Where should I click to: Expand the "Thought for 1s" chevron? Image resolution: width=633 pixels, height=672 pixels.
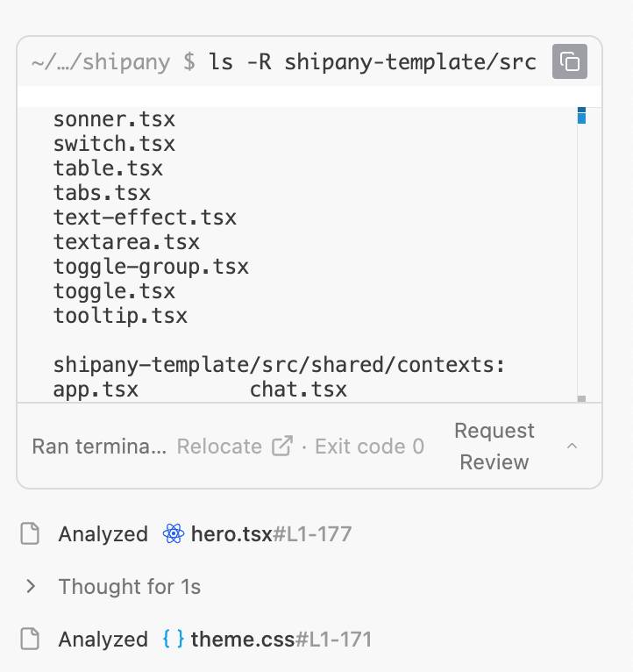point(31,586)
